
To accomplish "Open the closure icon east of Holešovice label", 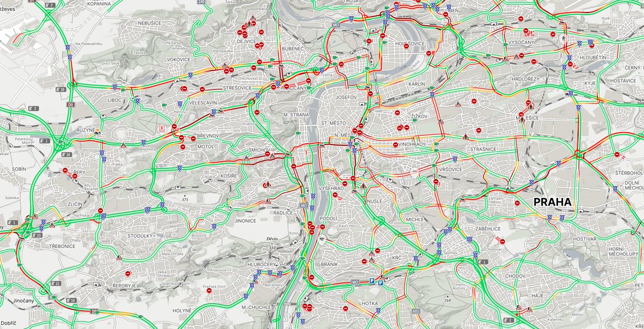I will [430, 53].
